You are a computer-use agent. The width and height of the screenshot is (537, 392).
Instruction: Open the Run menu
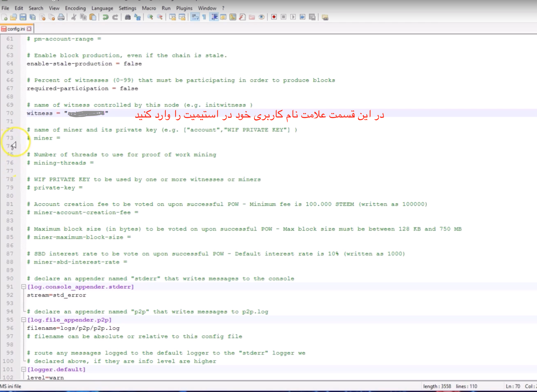click(x=166, y=8)
